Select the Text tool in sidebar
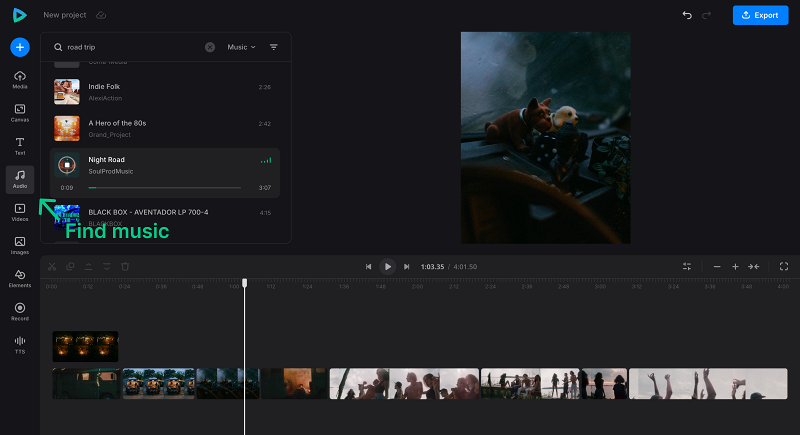The height and width of the screenshot is (435, 800). pyautogui.click(x=20, y=146)
